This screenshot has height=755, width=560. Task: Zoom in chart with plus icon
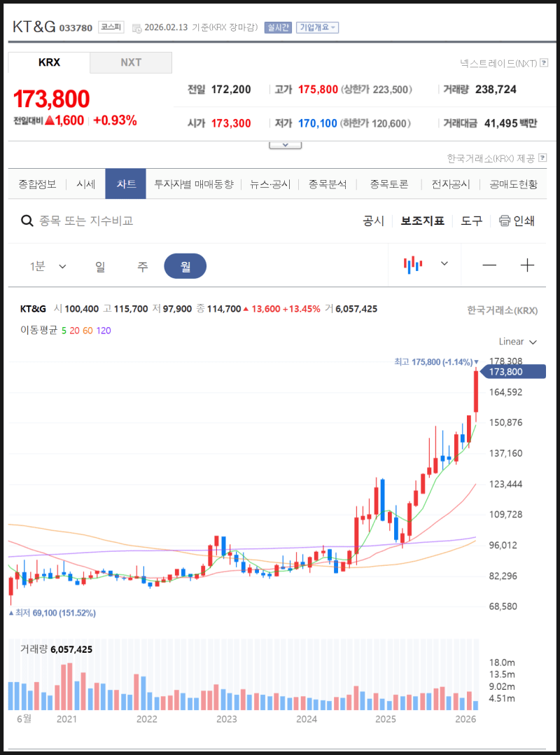tap(527, 265)
